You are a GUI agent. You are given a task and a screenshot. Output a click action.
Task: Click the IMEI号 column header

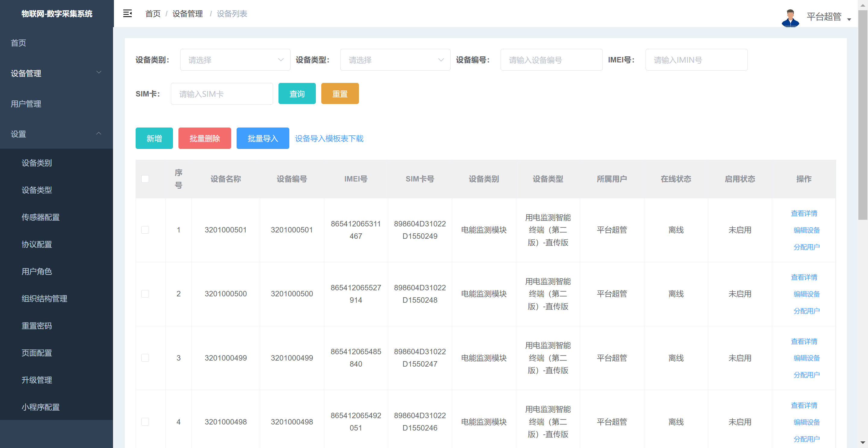(x=356, y=179)
